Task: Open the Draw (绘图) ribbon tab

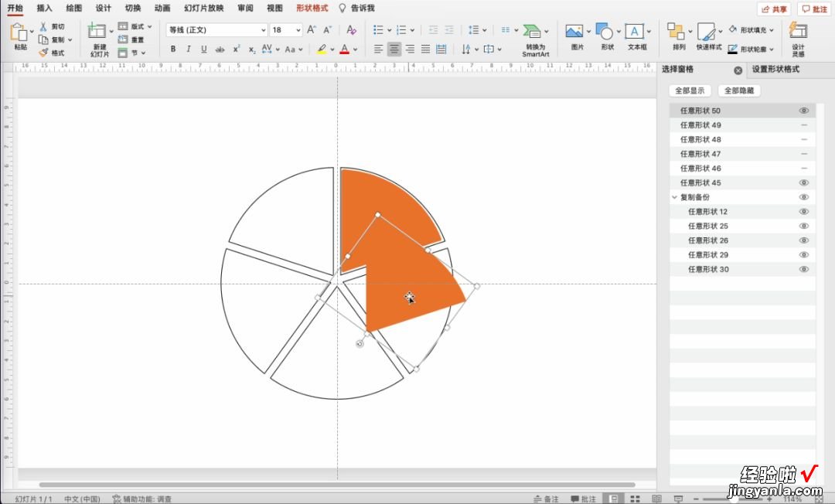Action: [74, 8]
